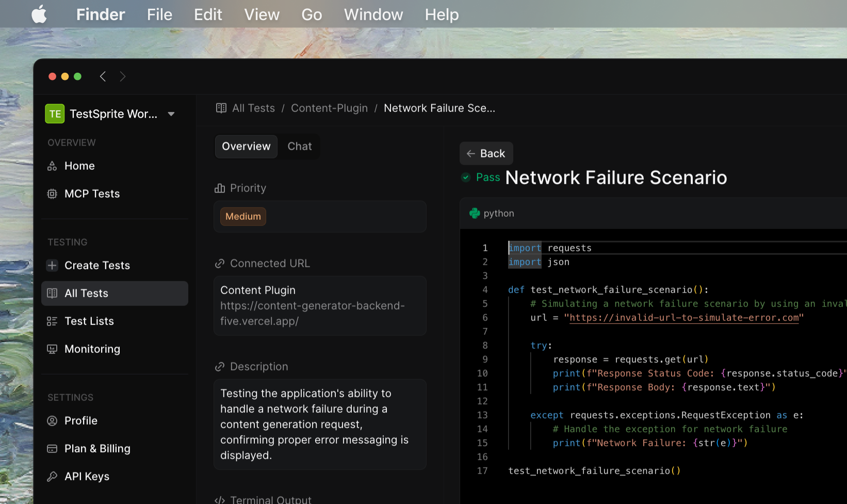Click the Home icon in sidebar
Image resolution: width=847 pixels, height=504 pixels.
coord(52,166)
